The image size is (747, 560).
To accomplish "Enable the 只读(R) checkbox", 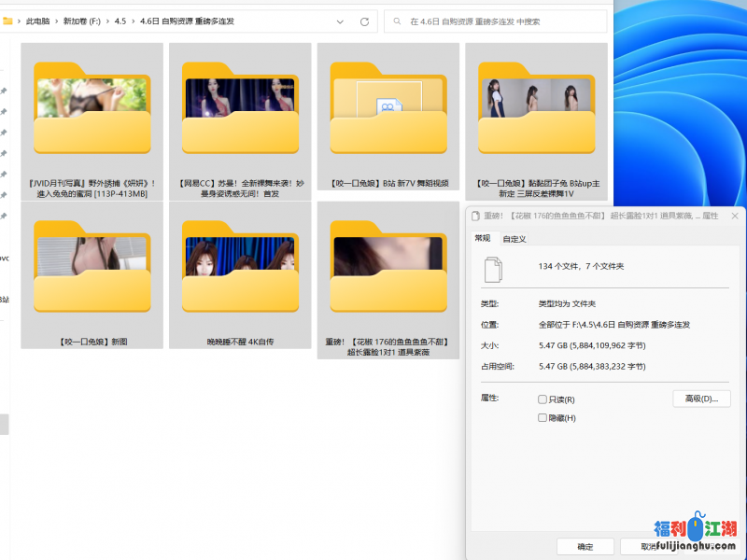I will coord(543,399).
